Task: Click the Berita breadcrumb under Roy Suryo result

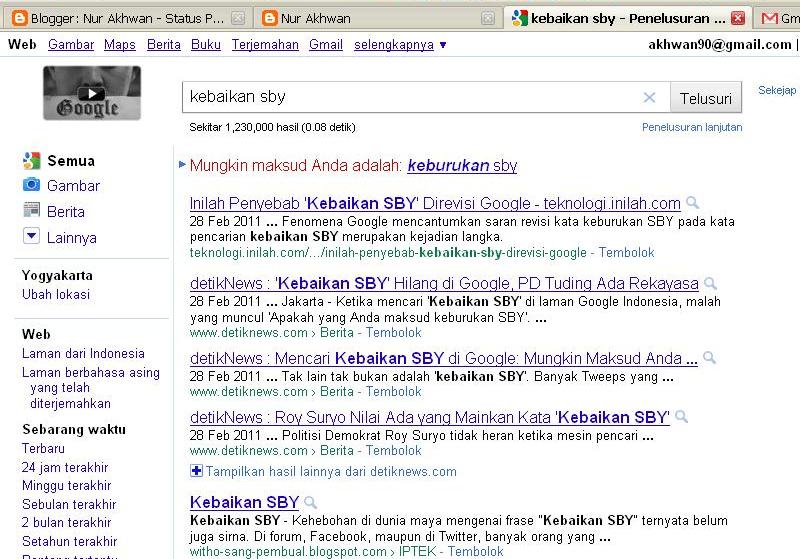Action: click(x=337, y=450)
